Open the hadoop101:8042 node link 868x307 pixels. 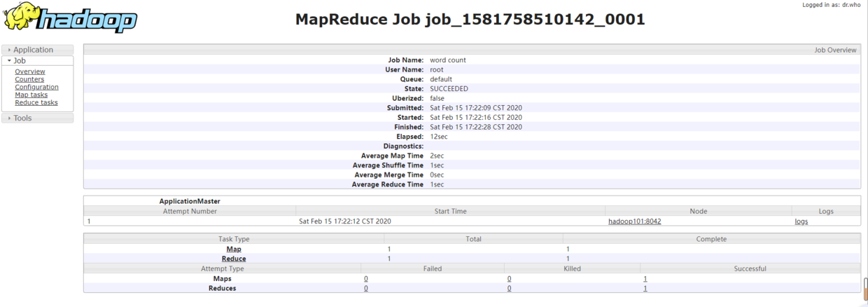(x=634, y=221)
